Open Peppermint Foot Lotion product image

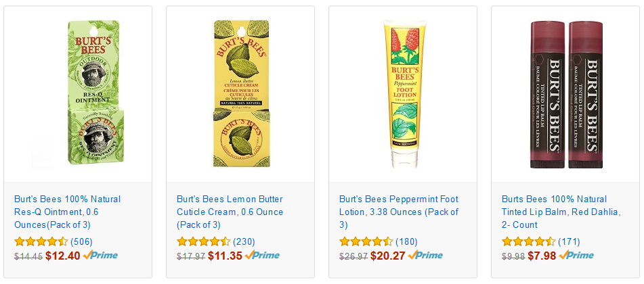(404, 94)
